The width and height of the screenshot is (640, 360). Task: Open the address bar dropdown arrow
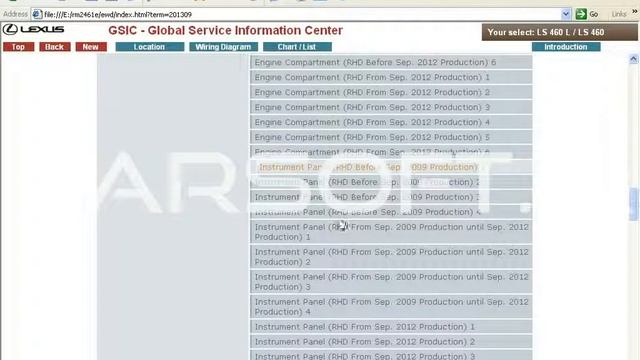pyautogui.click(x=566, y=14)
